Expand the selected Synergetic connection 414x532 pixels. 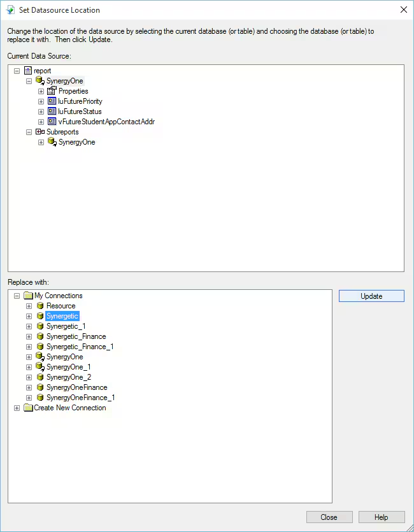(x=29, y=316)
